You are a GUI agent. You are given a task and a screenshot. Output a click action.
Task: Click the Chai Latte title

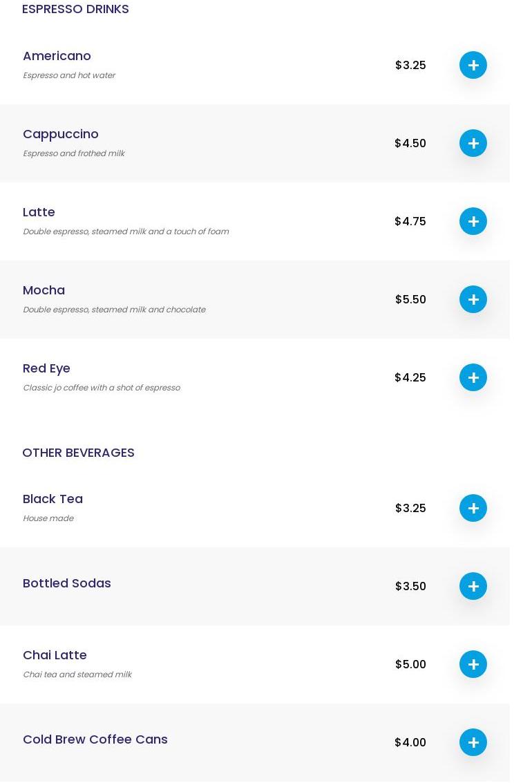(x=55, y=655)
